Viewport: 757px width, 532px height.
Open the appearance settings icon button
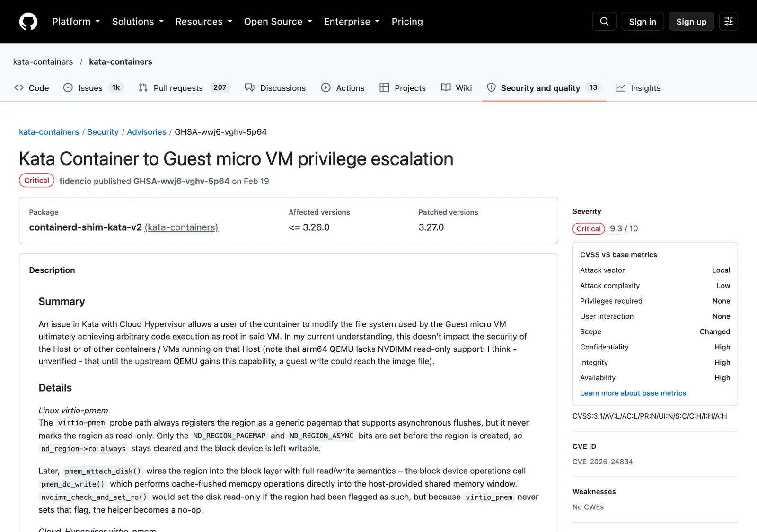point(729,21)
